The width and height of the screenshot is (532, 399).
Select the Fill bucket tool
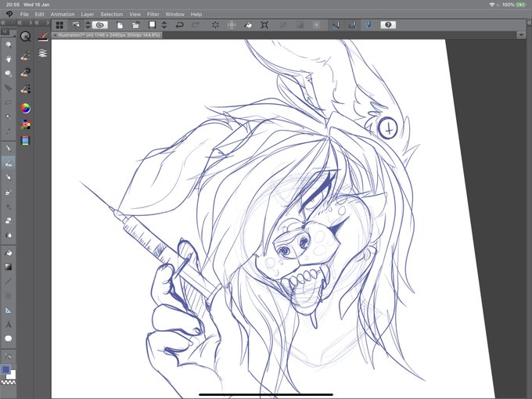[x=9, y=253]
